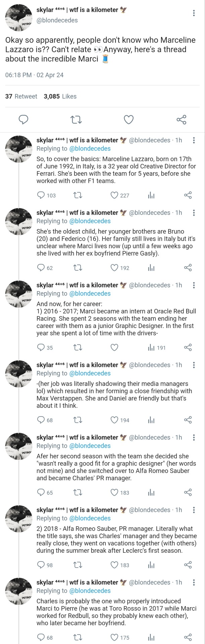The width and height of the screenshot is (205, 644).
Task: Reply to the main thread tweet
Action: (x=23, y=119)
